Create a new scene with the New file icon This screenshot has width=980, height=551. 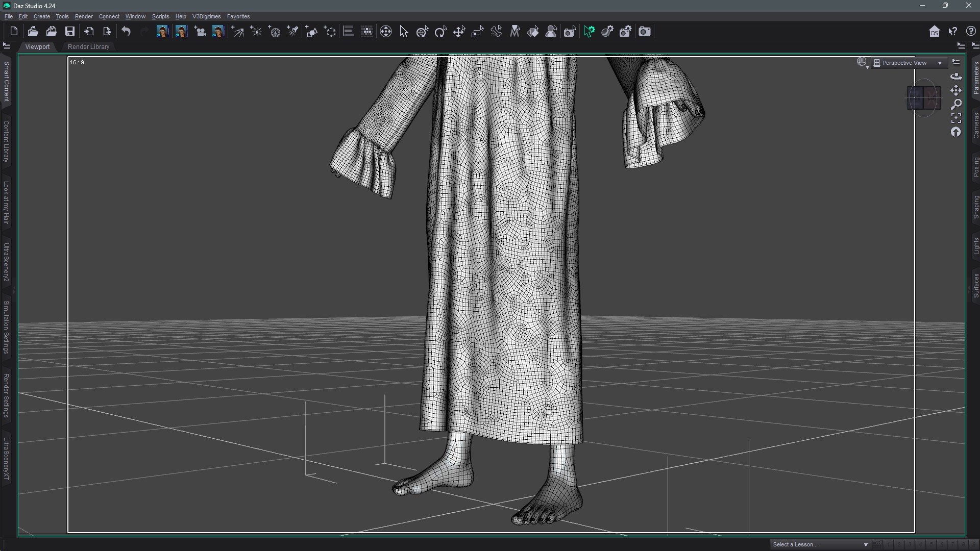[14, 32]
